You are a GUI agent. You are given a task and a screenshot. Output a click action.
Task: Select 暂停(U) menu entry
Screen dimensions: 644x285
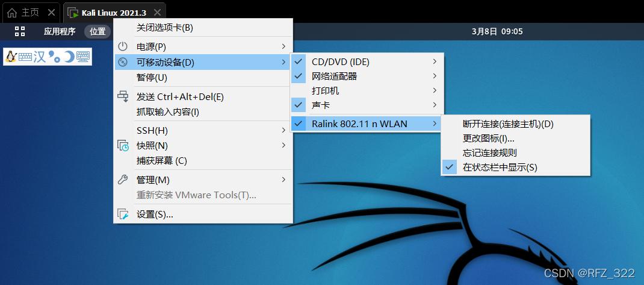click(x=203, y=77)
